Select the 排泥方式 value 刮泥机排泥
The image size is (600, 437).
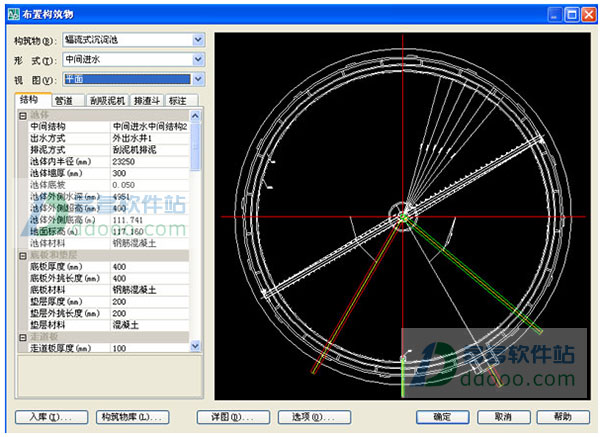click(x=150, y=150)
